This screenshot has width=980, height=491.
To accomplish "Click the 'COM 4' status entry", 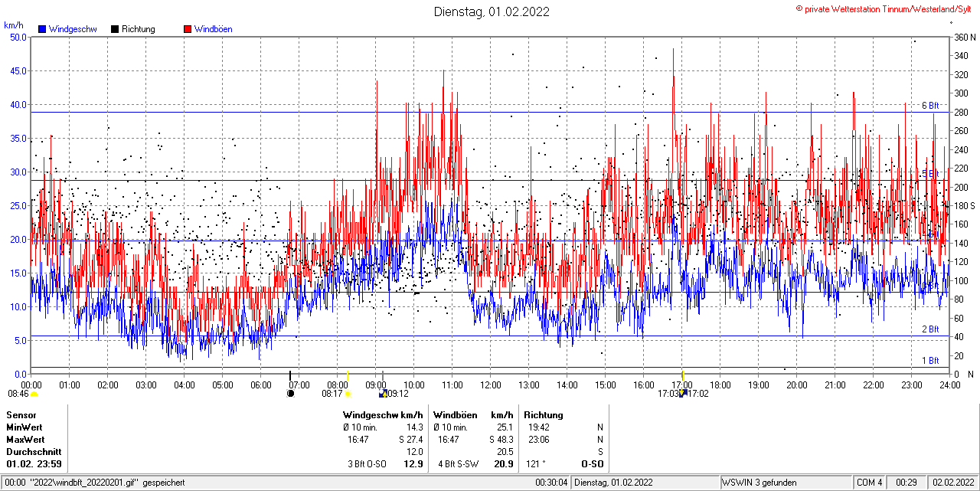I will 870,483.
